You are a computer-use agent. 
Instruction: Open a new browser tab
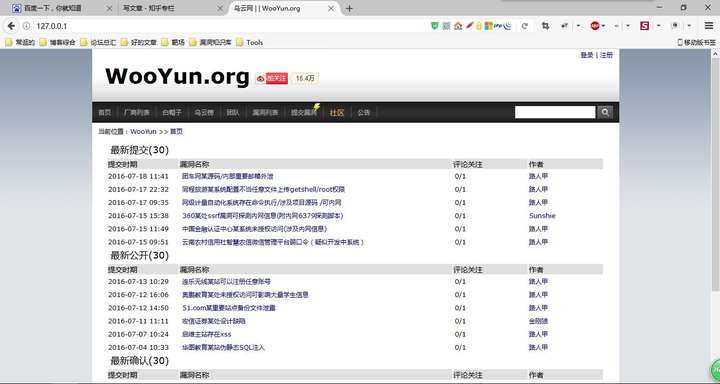349,8
